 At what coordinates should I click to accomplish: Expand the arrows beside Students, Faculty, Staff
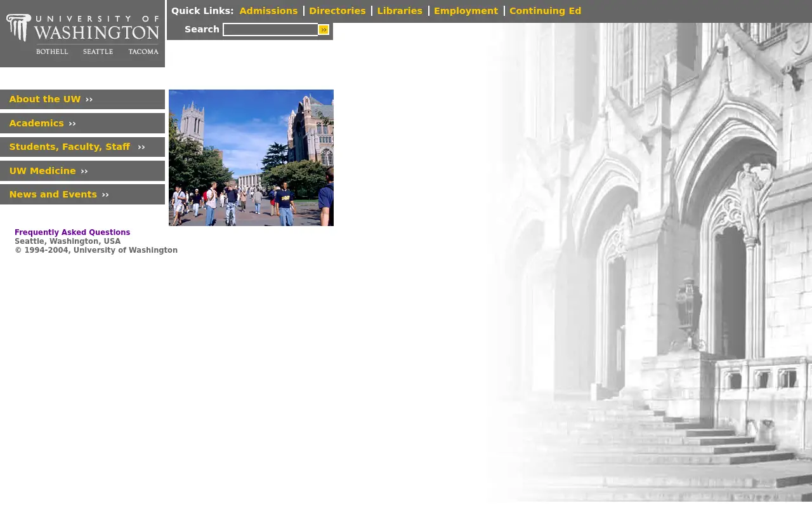141,147
